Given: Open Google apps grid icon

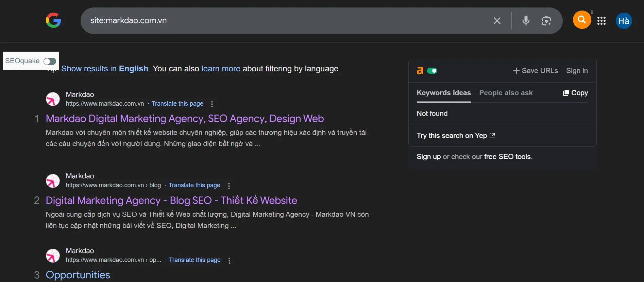Looking at the screenshot, I should tap(601, 21).
